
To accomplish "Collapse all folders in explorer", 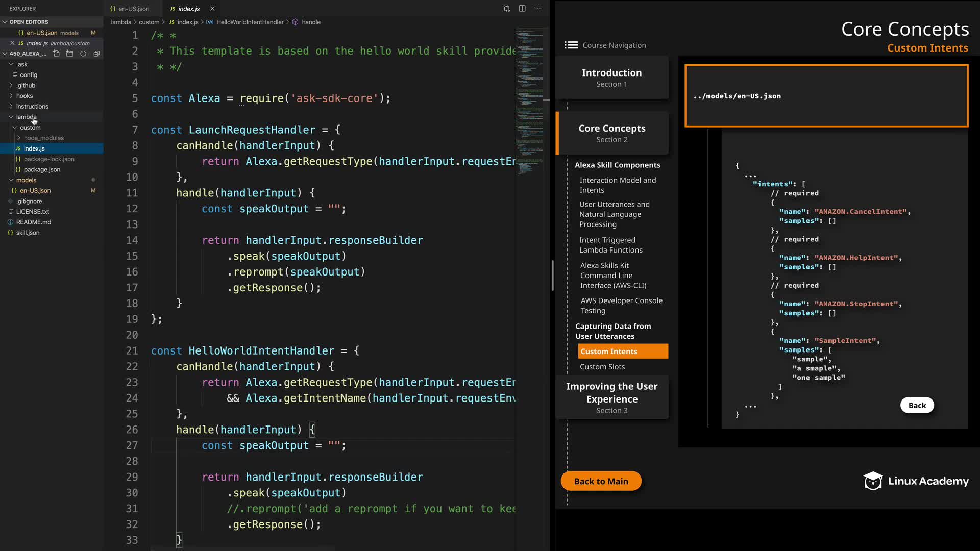I will click(96, 54).
